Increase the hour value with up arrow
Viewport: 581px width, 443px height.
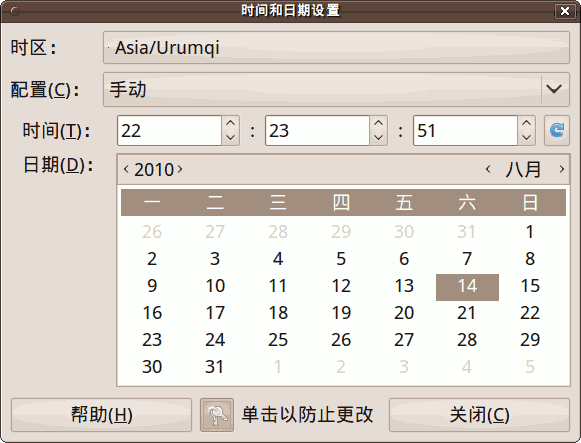pos(230,123)
